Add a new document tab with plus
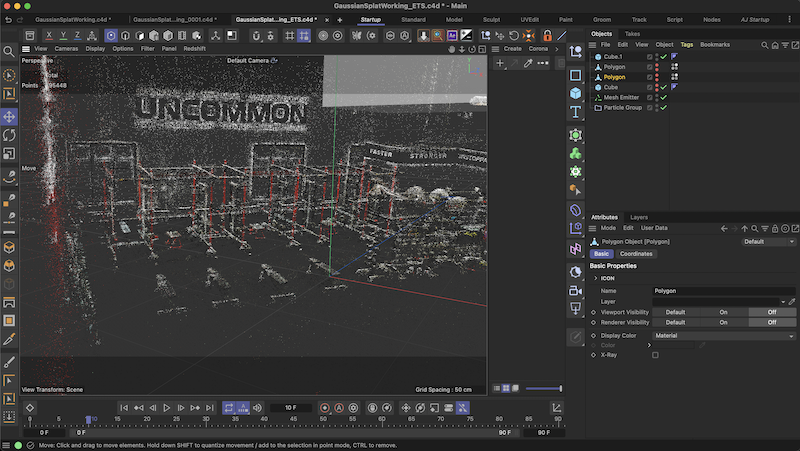Screen dimensions: 800x451 [x=340, y=20]
